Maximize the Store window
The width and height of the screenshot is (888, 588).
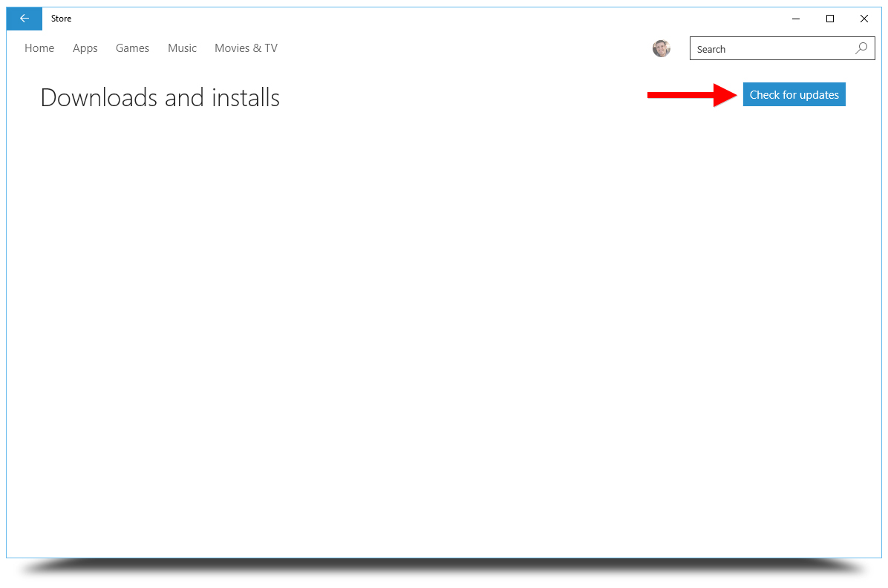(829, 19)
